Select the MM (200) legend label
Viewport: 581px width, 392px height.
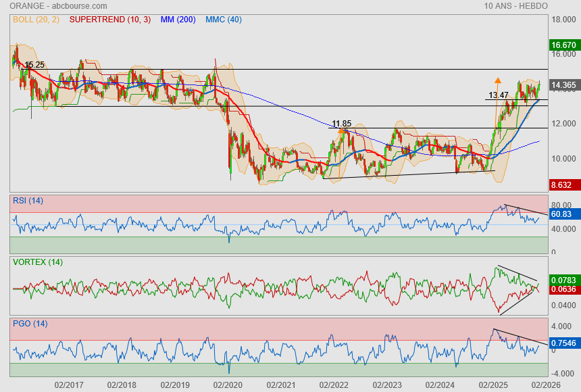[178, 20]
